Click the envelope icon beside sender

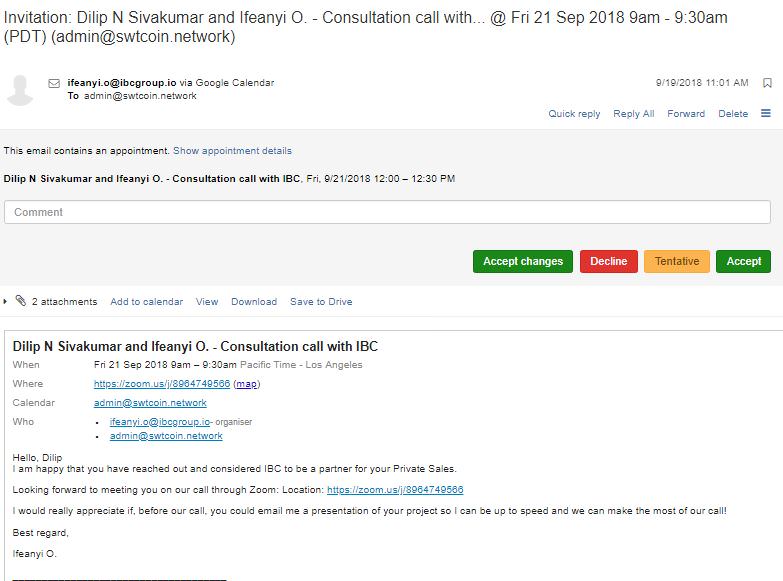pos(54,83)
